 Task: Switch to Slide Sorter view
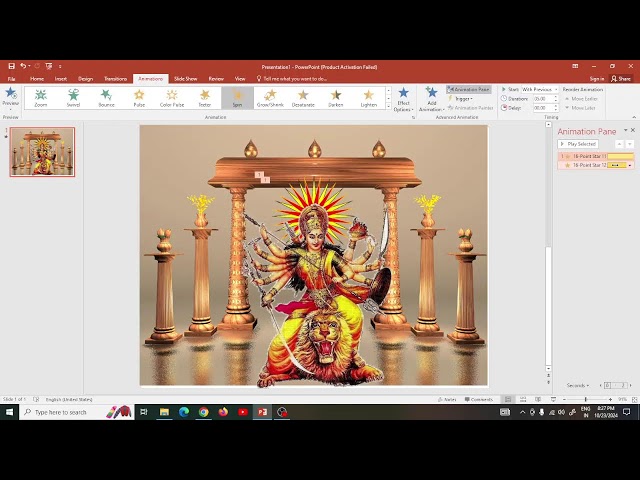[523, 399]
